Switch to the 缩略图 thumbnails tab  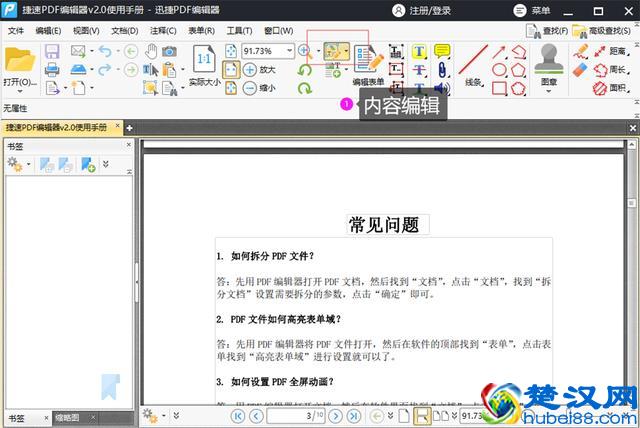click(68, 418)
